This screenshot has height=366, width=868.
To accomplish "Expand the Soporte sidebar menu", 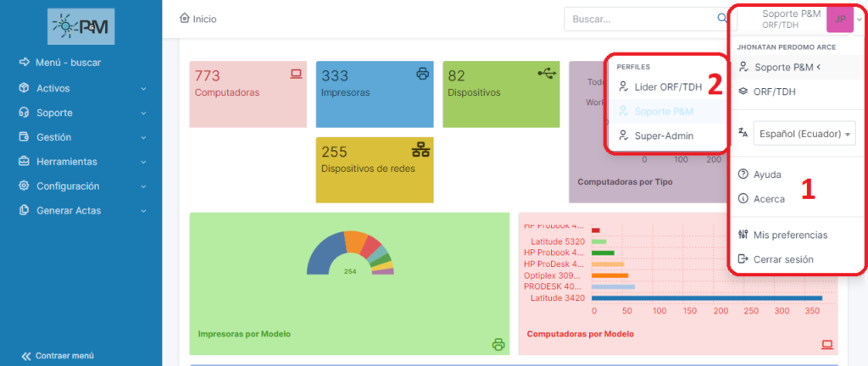I will [x=82, y=113].
